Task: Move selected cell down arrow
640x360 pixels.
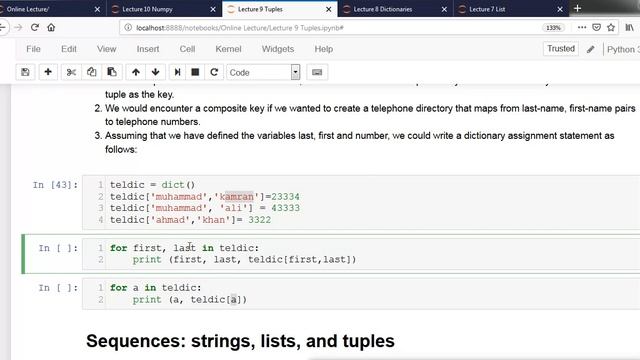Action: pos(156,72)
